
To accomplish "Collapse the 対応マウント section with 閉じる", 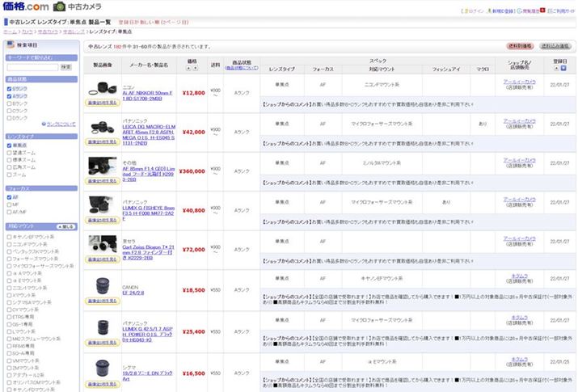I will [x=67, y=226].
